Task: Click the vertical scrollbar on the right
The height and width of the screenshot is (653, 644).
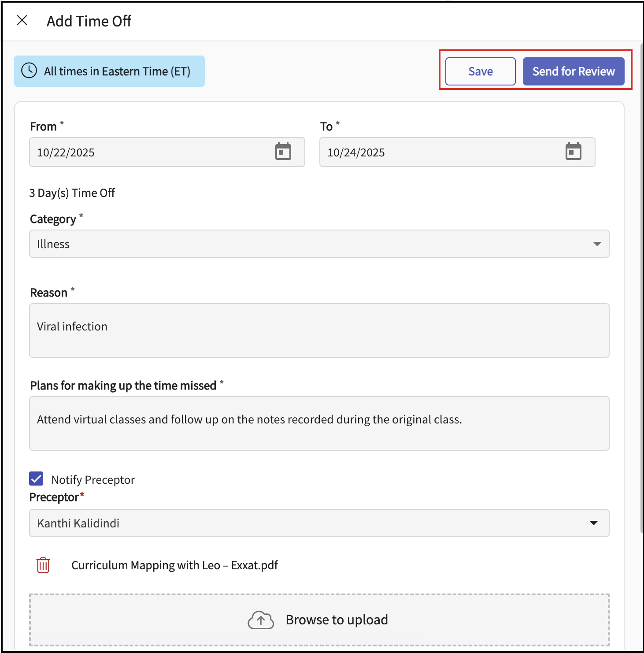Action: (x=641, y=308)
